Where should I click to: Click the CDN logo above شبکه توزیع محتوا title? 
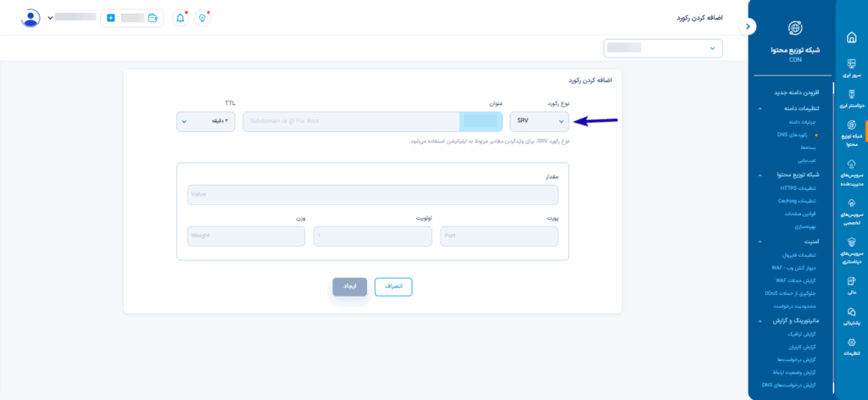795,28
